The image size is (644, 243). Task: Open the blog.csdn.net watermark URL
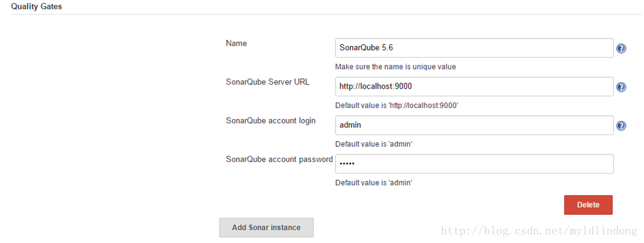pyautogui.click(x=539, y=231)
